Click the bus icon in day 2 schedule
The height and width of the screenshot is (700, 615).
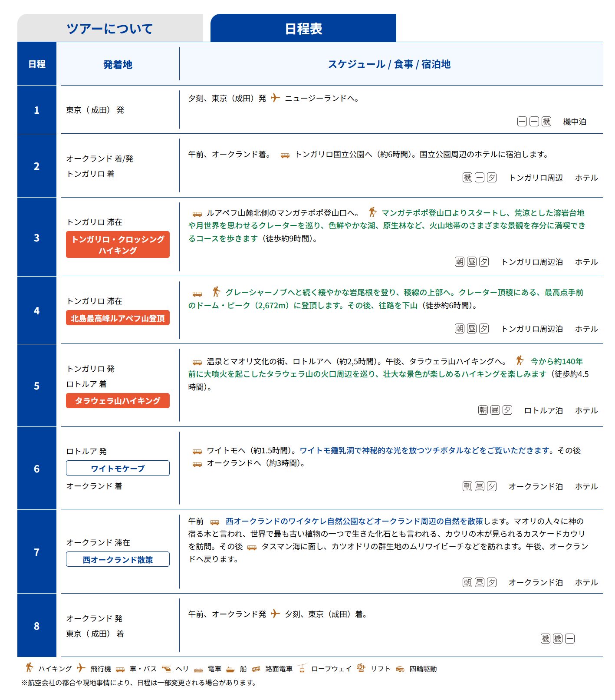pos(285,155)
